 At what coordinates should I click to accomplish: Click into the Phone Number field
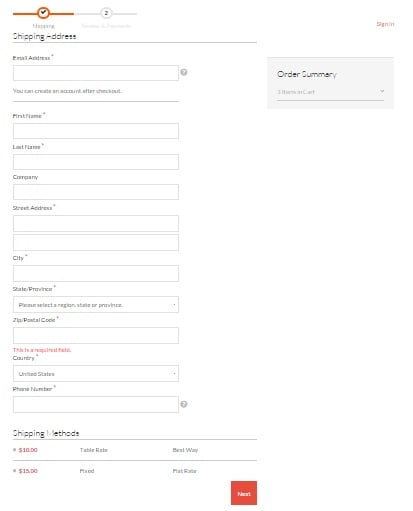(96, 405)
